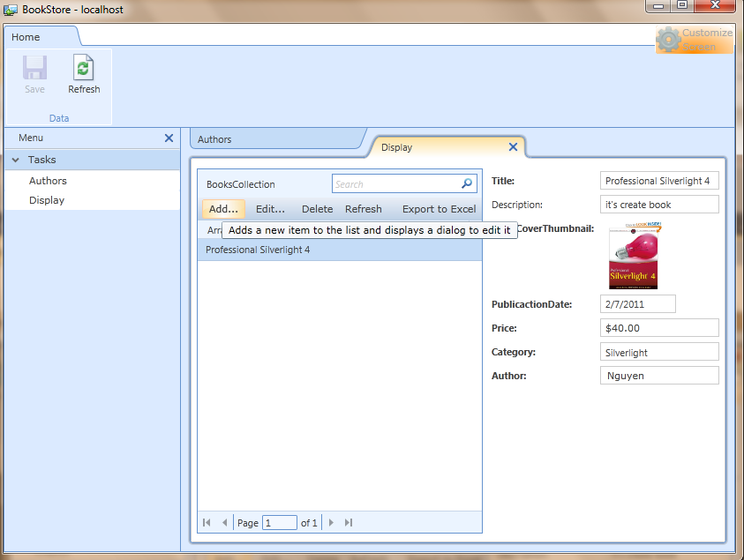Open Authors in the Tasks menu
This screenshot has height=560, width=744.
(48, 181)
